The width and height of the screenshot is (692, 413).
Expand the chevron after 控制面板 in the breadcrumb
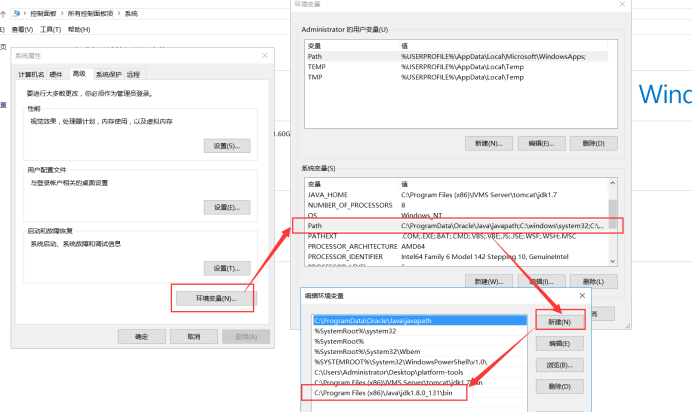pos(62,14)
